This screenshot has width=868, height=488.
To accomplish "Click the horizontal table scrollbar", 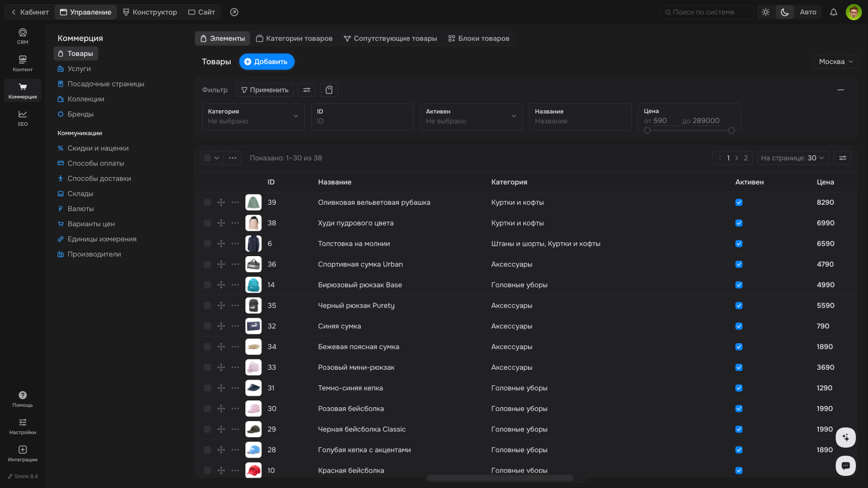I will tap(500, 478).
